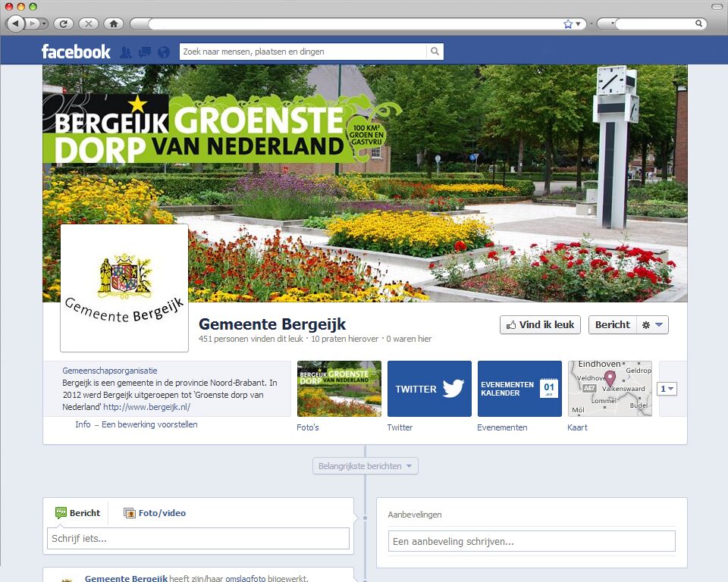
Task: Click the Facebook search field
Action: pyautogui.click(x=303, y=52)
